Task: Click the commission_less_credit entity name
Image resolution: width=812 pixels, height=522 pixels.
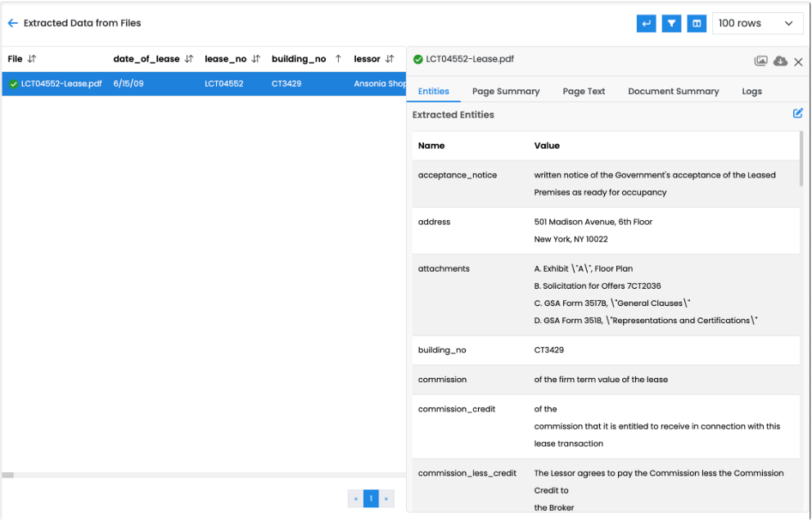Action: (x=467, y=474)
